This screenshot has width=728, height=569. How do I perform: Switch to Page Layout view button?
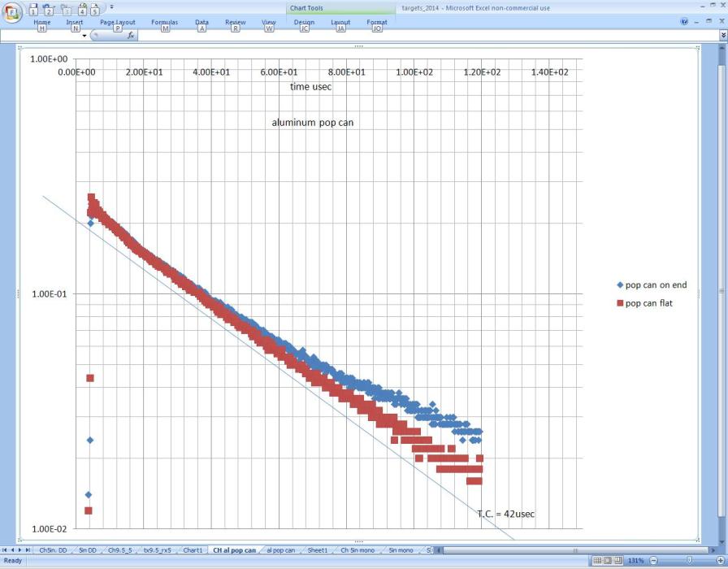(608, 561)
